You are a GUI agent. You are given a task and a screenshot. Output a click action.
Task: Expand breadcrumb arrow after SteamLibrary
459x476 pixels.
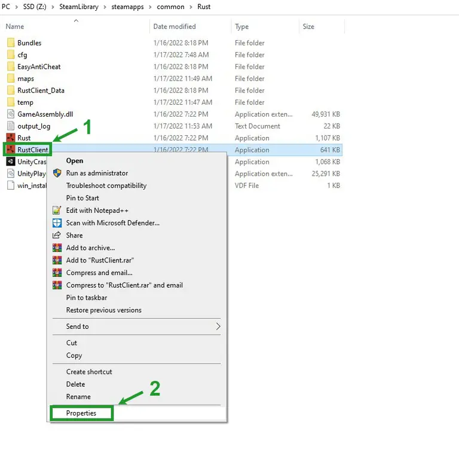pos(105,7)
